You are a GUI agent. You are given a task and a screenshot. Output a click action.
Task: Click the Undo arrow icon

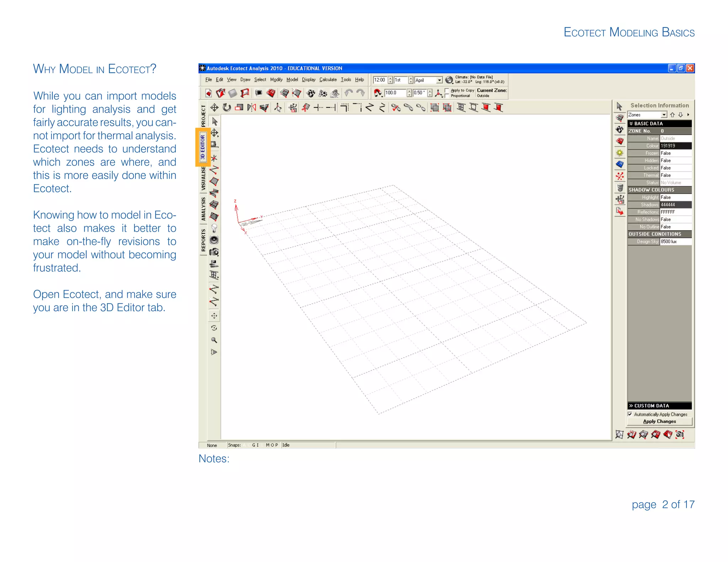coord(348,93)
